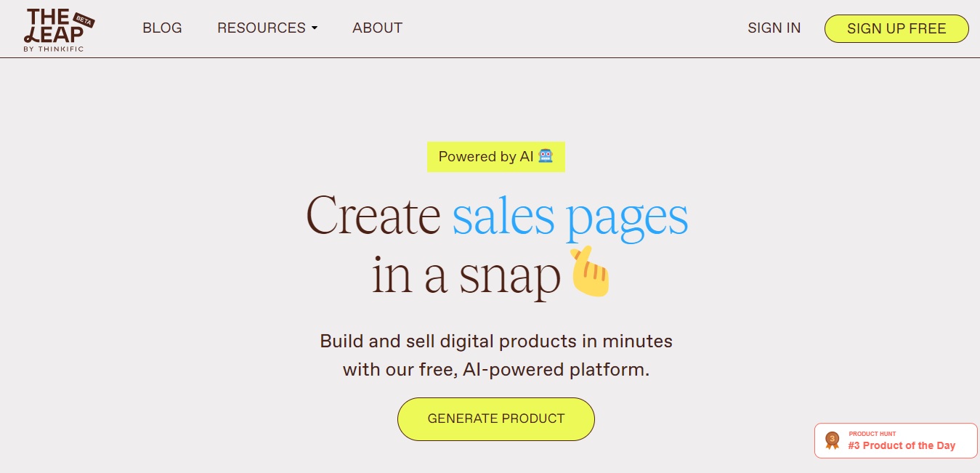
Task: Click The Leap logo in the header
Action: tap(59, 29)
